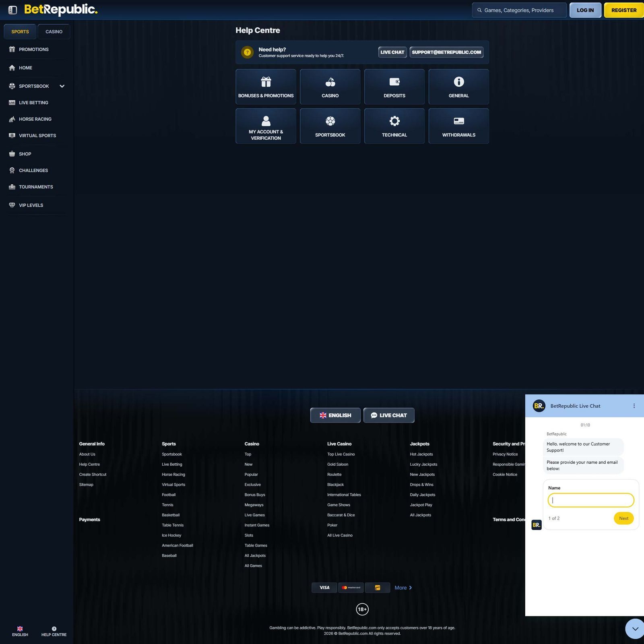
Task: Click the search magnifier icon
Action: 479,10
